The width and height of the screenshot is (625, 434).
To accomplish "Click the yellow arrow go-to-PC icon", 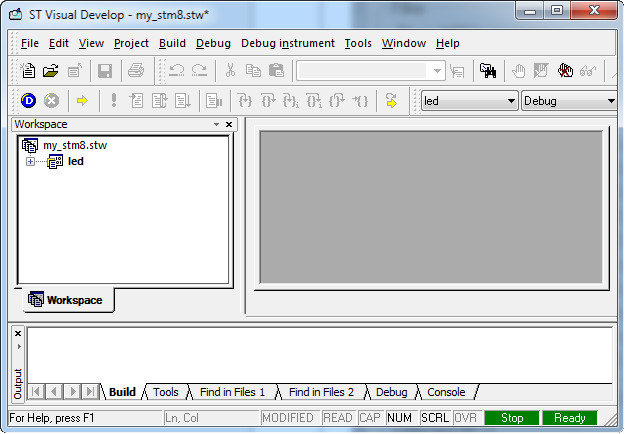I will [x=82, y=101].
